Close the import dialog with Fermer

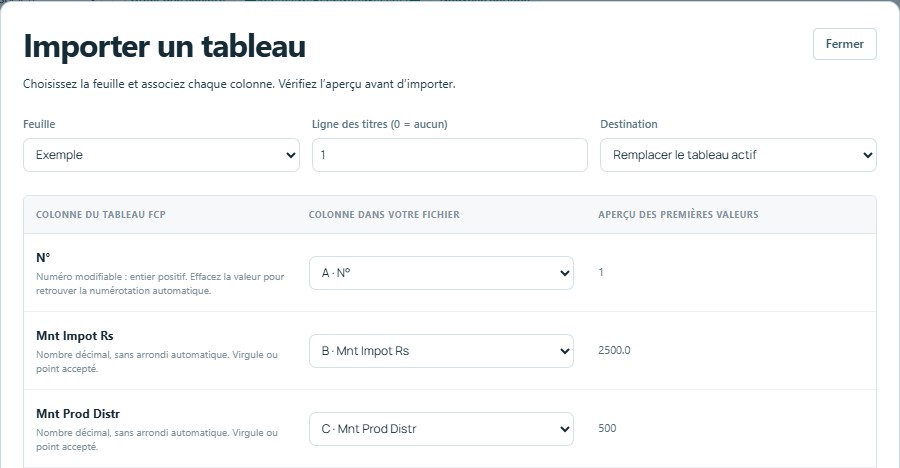[844, 44]
